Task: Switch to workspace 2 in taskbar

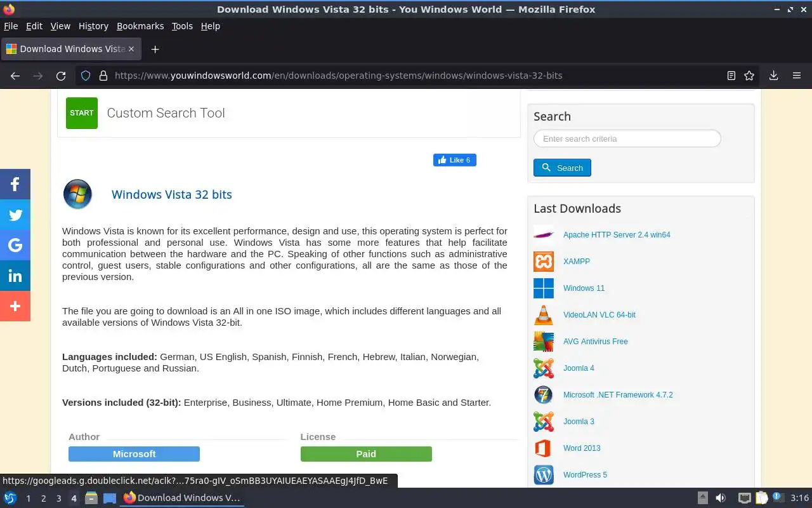Action: pos(43,498)
